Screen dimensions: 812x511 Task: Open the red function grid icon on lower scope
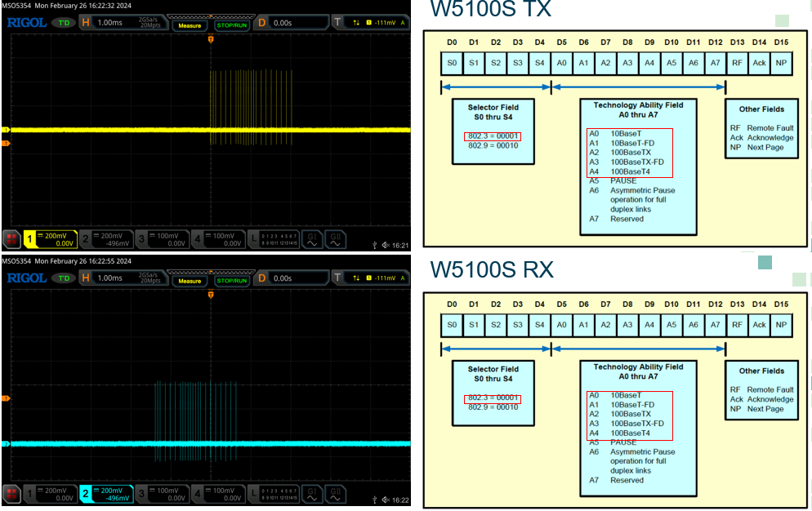pyautogui.click(x=11, y=494)
